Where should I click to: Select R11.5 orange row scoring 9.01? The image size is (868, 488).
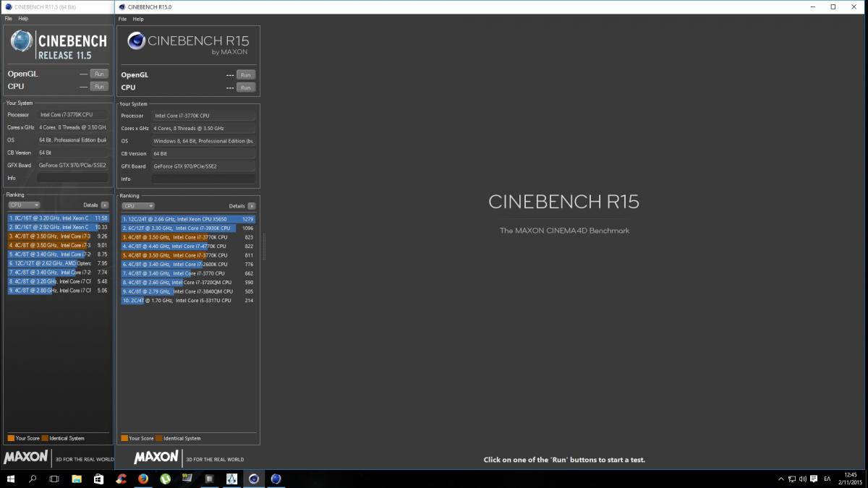[x=58, y=245]
